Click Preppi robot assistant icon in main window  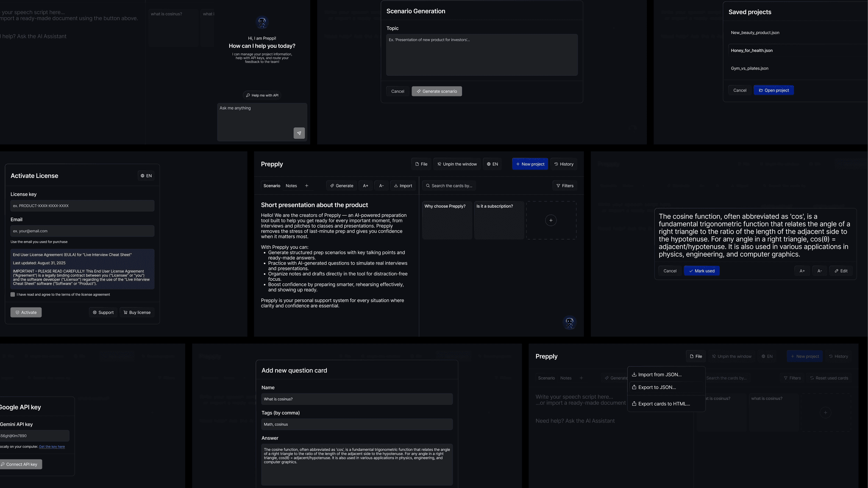pos(569,323)
